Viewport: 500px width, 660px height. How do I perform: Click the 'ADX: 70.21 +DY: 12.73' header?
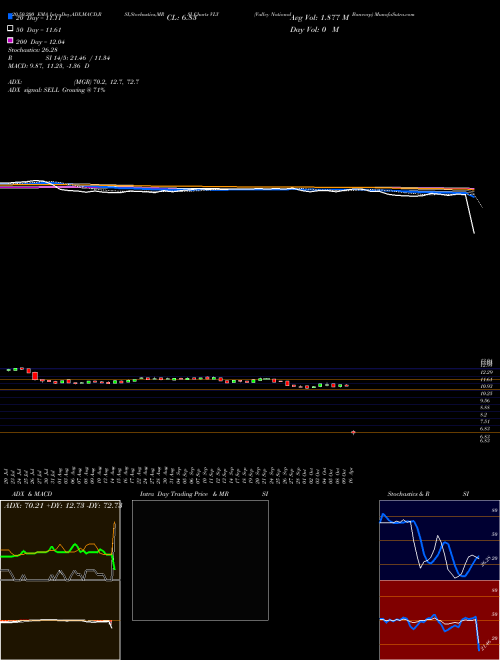pyautogui.click(x=63, y=506)
